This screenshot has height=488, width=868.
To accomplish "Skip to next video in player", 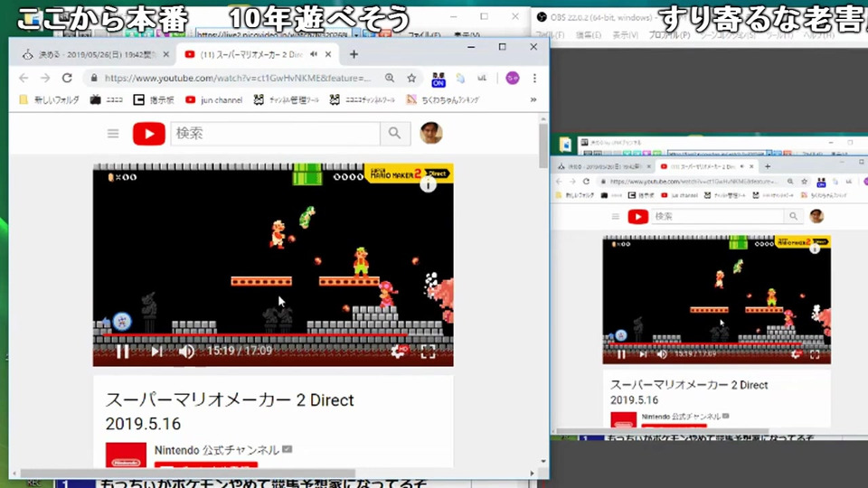I will (156, 352).
